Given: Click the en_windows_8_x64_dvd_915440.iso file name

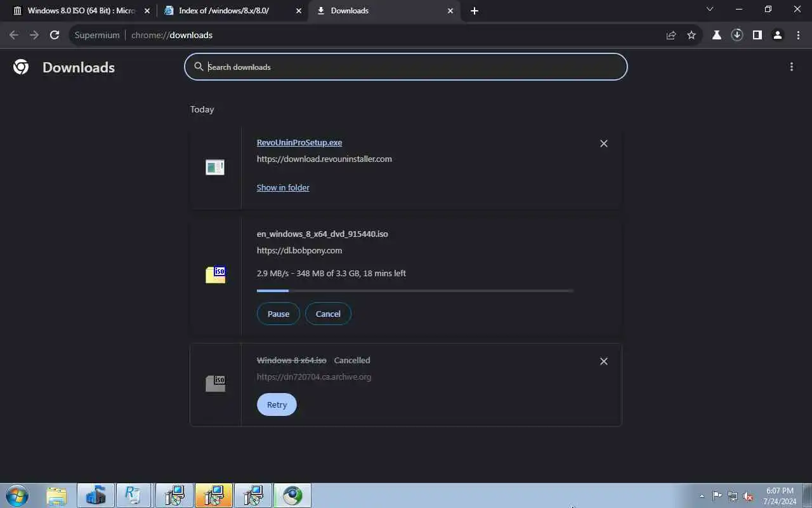Looking at the screenshot, I should [322, 234].
